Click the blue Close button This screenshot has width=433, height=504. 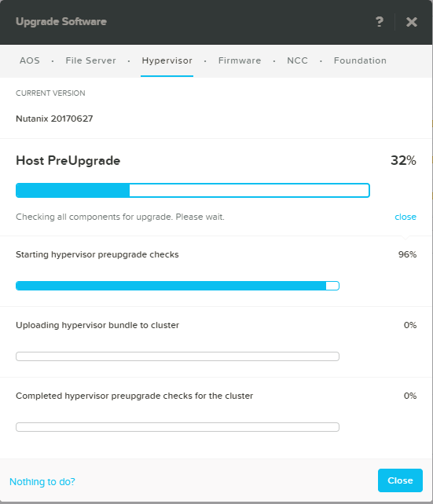pos(400,480)
